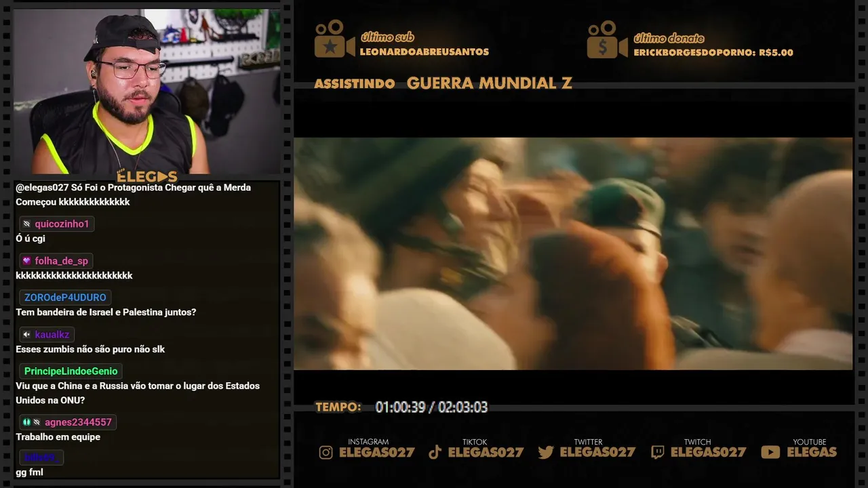Open chat user PrincipeLindoeGenio

71,371
